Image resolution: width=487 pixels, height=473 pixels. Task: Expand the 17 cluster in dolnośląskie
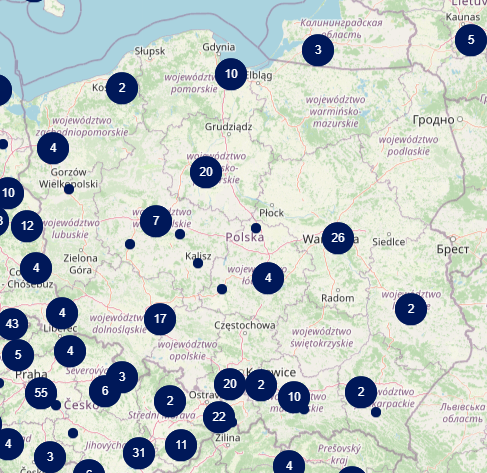click(160, 319)
